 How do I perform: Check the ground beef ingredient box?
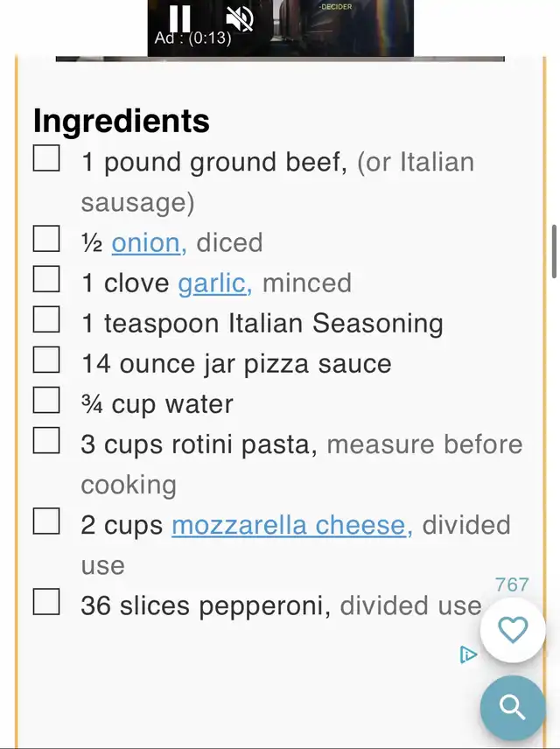point(46,158)
